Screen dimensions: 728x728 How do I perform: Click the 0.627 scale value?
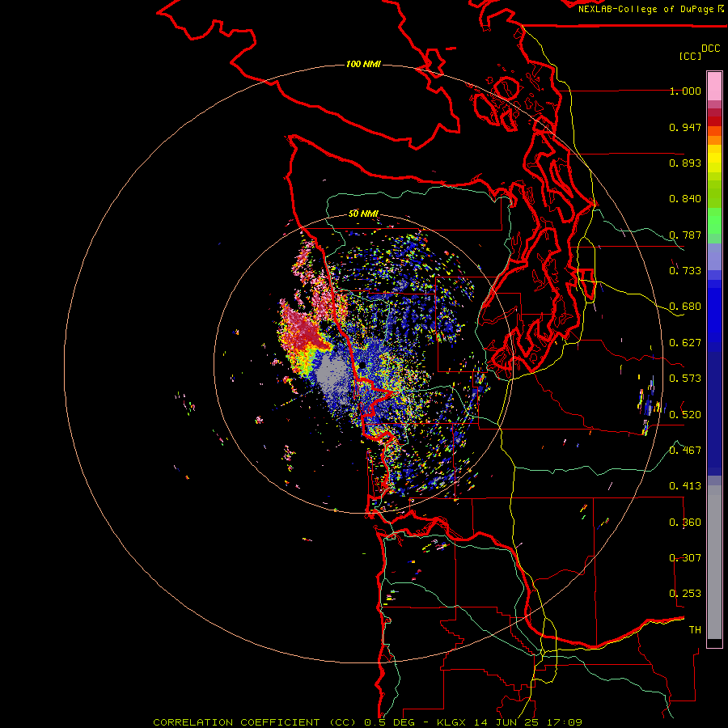click(x=685, y=343)
